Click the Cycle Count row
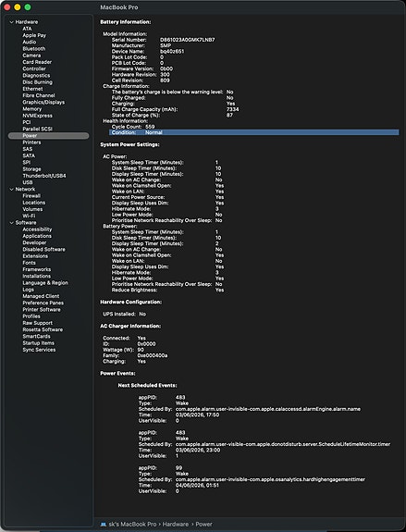The image size is (406, 532). [x=133, y=127]
